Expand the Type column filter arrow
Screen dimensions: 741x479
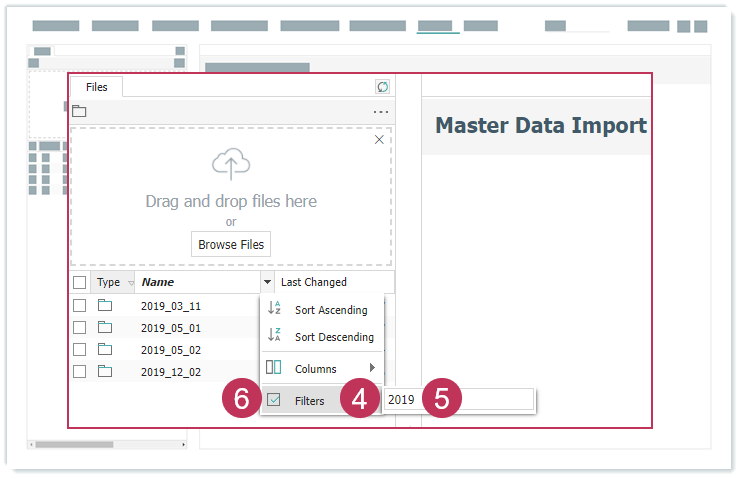click(x=131, y=283)
